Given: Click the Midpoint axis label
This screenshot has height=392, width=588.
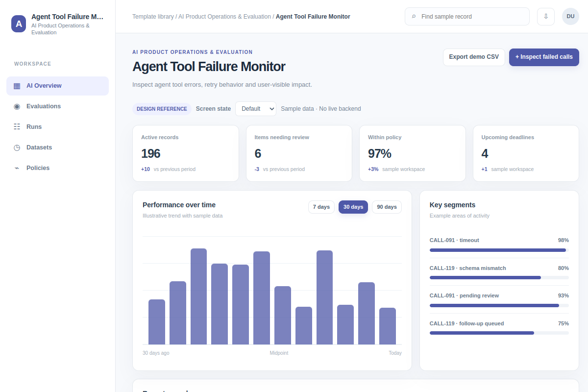Looking at the screenshot, I should click(279, 353).
